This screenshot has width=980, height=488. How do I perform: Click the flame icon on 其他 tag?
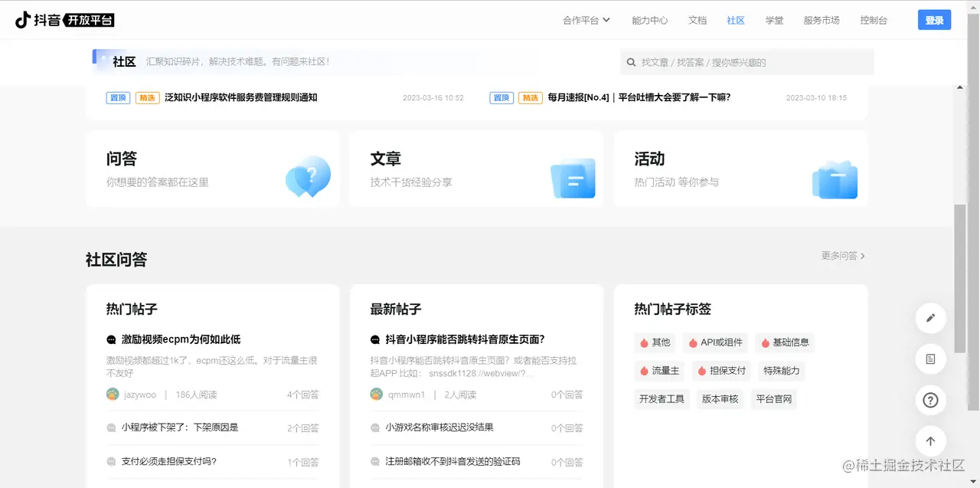tap(644, 342)
